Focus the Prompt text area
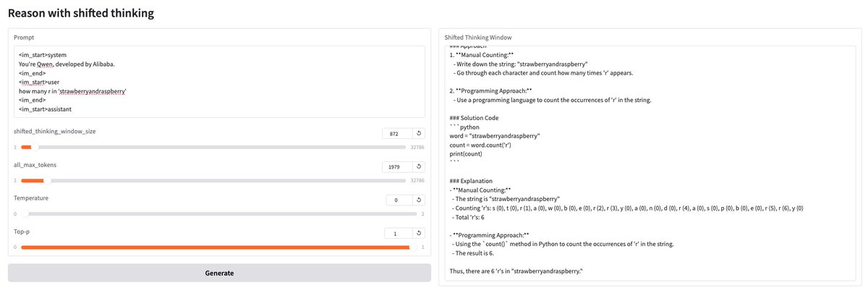This screenshot has height=293, width=868. pos(219,82)
